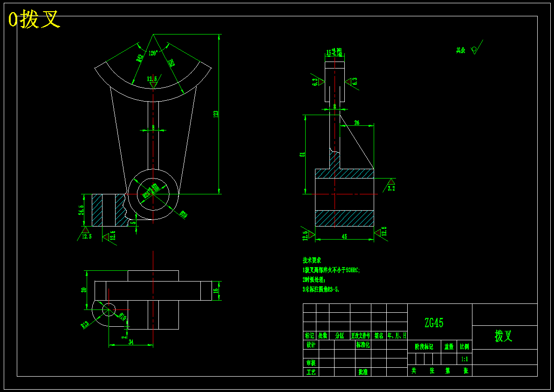The height and width of the screenshot is (392, 554).
Task: Click the "处数" title block cell
Action: point(322,336)
